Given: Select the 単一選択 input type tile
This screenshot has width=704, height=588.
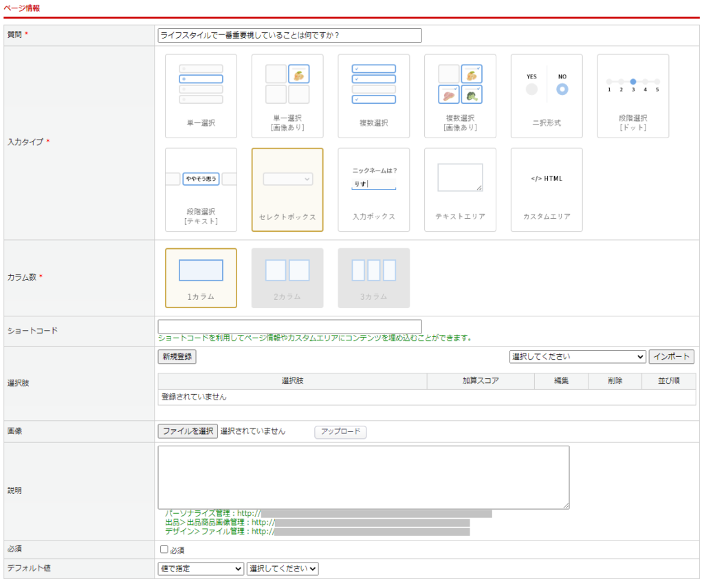Looking at the screenshot, I should coord(201,96).
